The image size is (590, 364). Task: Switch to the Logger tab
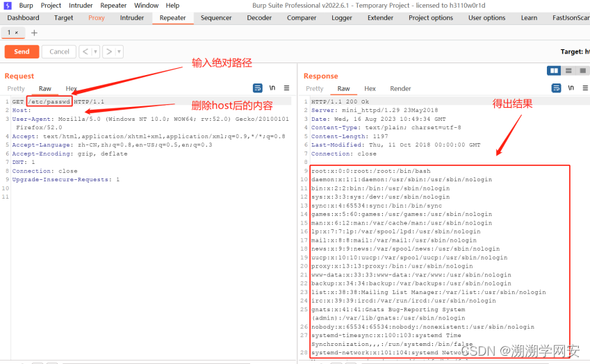[342, 17]
